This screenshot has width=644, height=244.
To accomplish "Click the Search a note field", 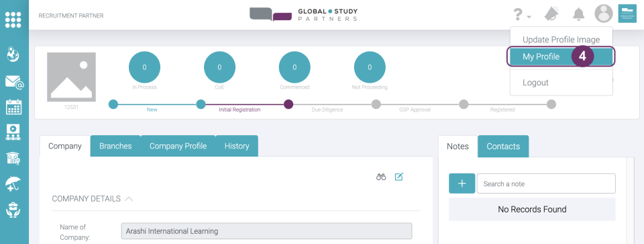I will [546, 184].
